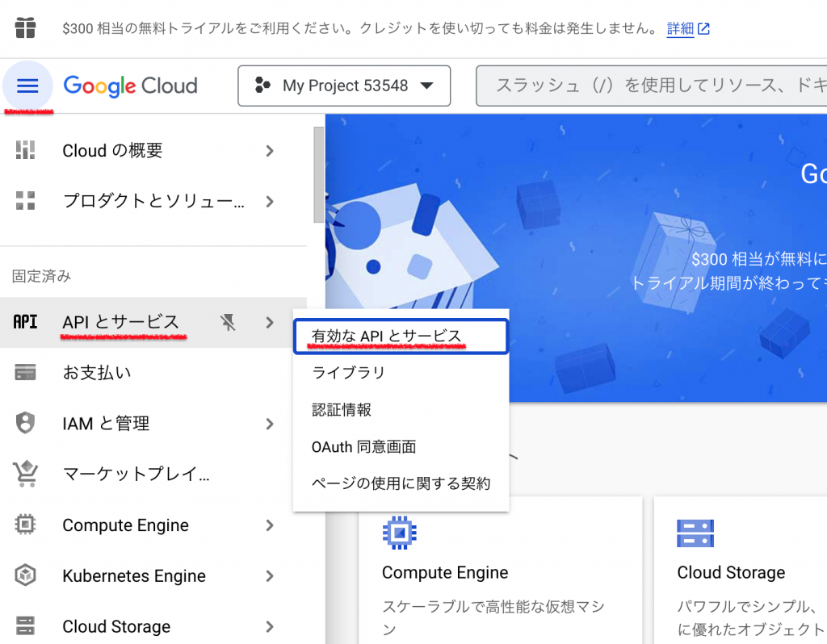This screenshot has width=827, height=644.
Task: Click the gift icon in trial banner
Action: tap(25, 28)
